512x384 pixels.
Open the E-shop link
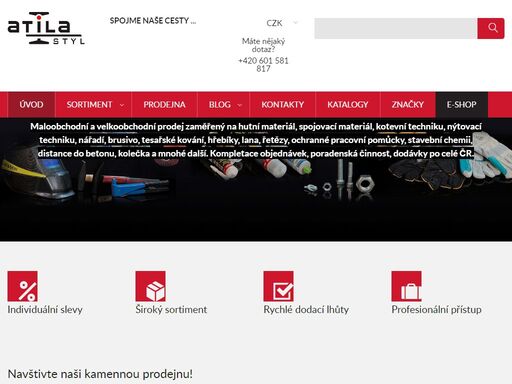(x=462, y=105)
